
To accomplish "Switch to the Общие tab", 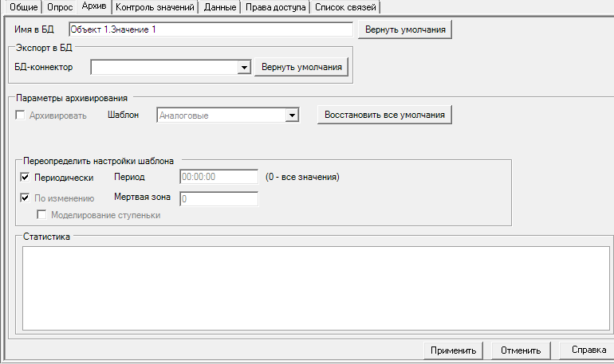I will point(23,7).
